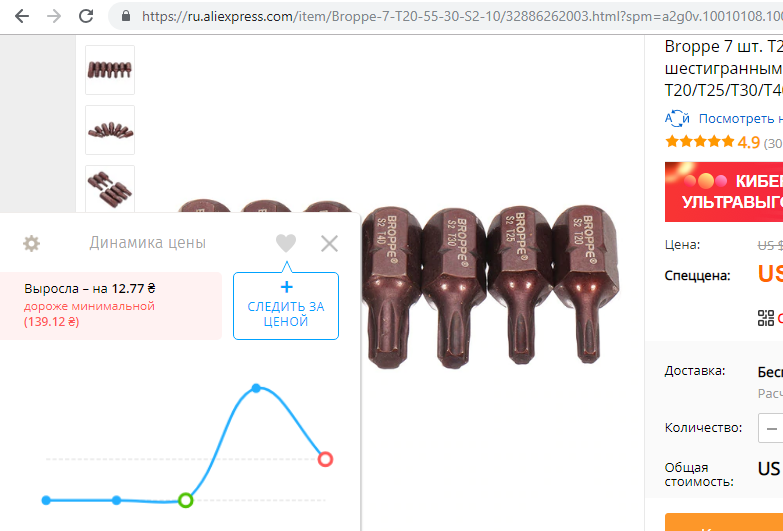Screen dimensions: 783x531
Task: Open price tracker settings gear
Action: [31, 244]
